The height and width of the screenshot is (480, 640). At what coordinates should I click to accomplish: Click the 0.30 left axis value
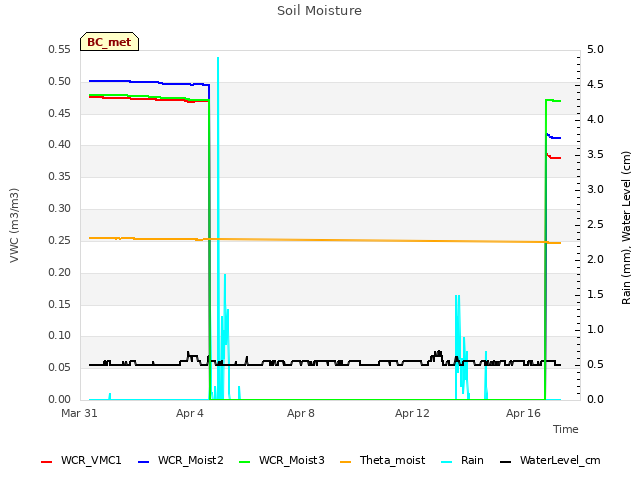click(x=60, y=208)
